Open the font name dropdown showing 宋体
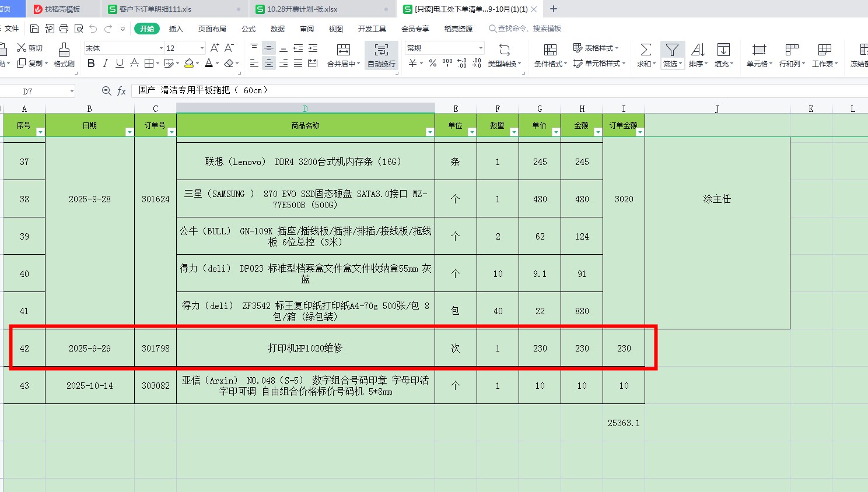This screenshot has height=492, width=868. coord(161,48)
